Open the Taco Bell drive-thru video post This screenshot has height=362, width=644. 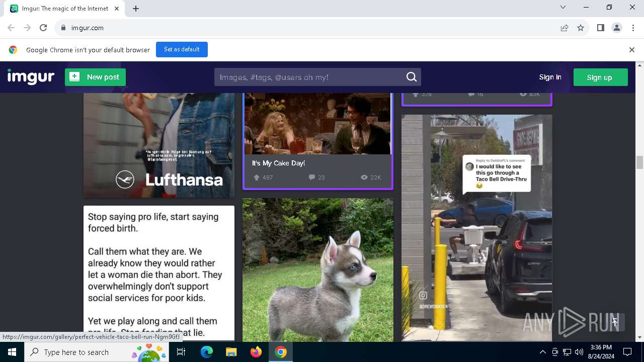(477, 228)
